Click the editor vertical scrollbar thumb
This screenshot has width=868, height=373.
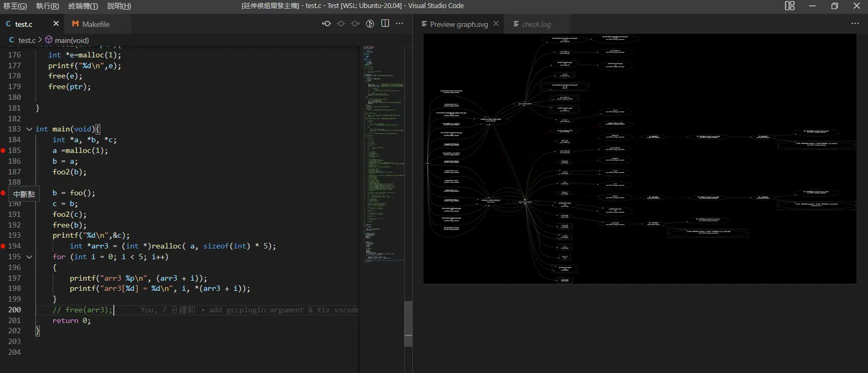pos(408,324)
